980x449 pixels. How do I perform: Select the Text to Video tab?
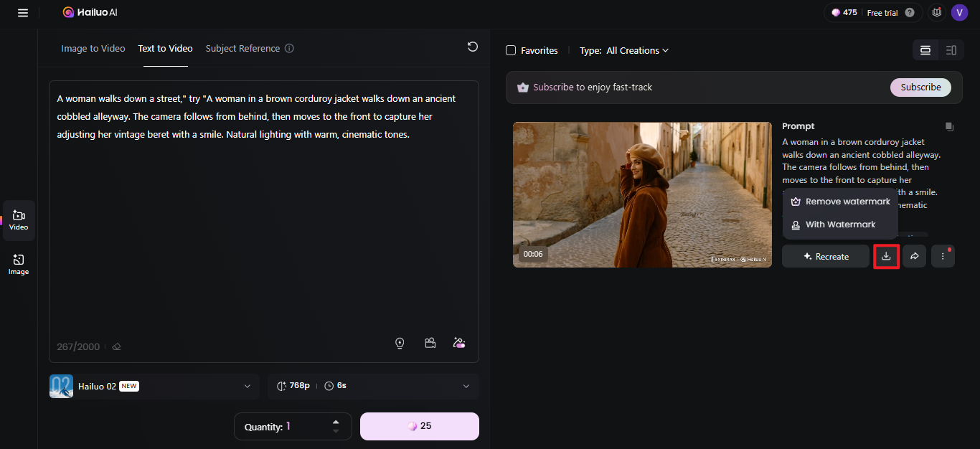tap(166, 49)
